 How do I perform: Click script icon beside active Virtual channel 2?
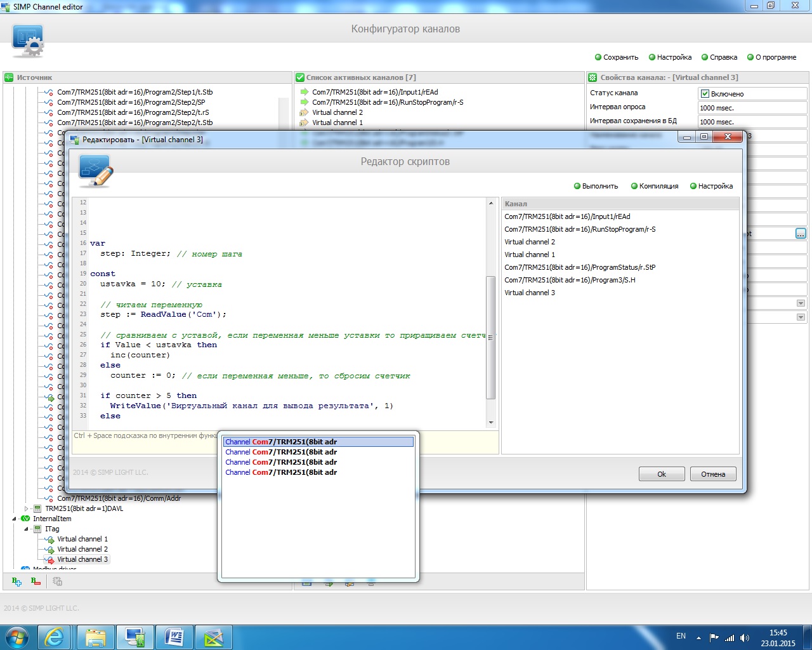click(x=304, y=112)
